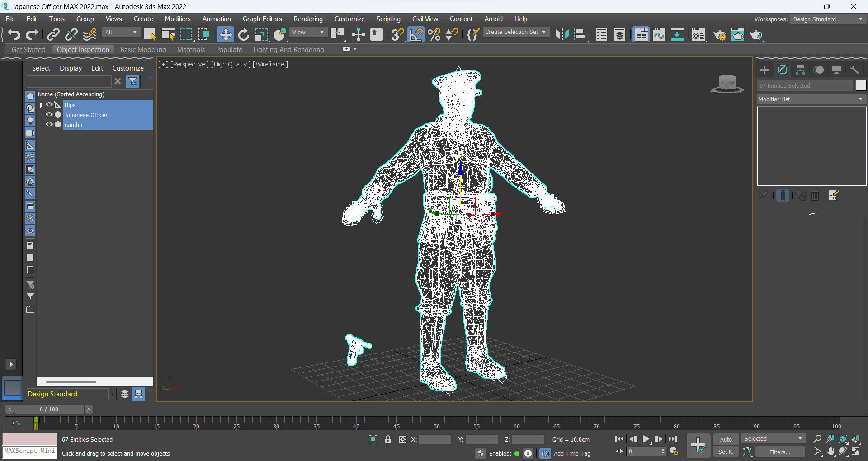Open the Scripting menu
The height and width of the screenshot is (461, 868).
click(388, 19)
